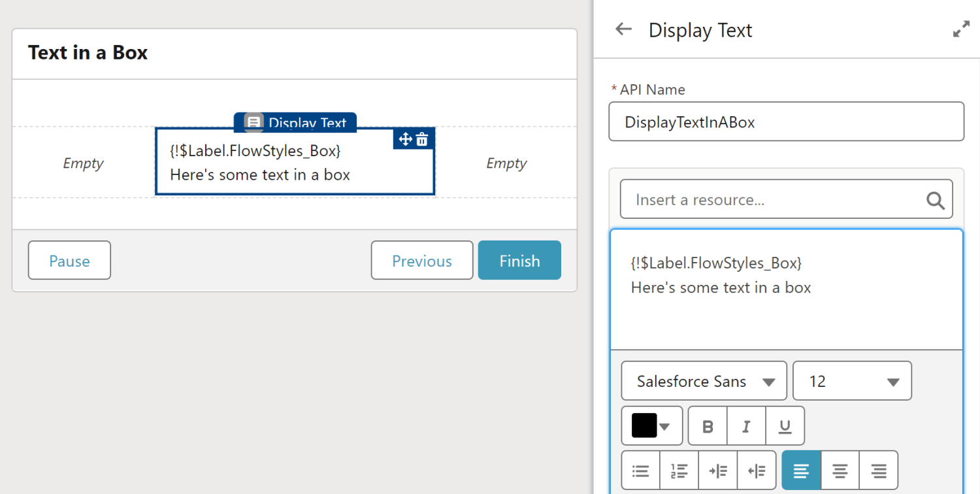Click the Previous button
This screenshot has height=494, width=980.
[422, 260]
